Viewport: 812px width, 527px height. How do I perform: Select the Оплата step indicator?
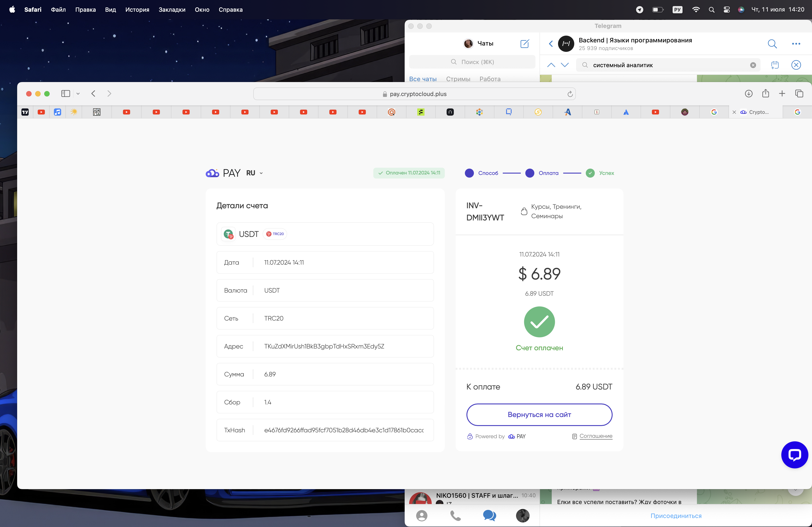(x=542, y=173)
